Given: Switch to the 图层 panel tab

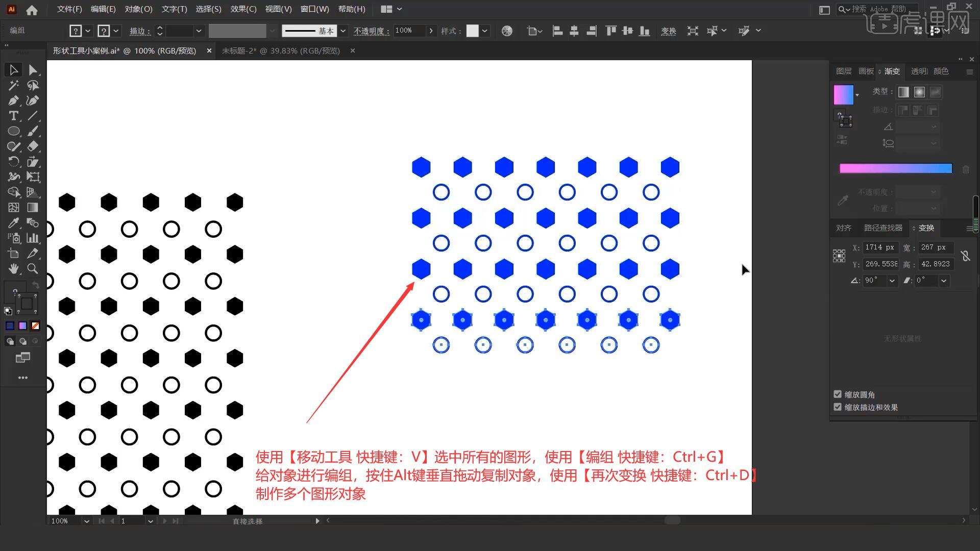Looking at the screenshot, I should point(844,71).
